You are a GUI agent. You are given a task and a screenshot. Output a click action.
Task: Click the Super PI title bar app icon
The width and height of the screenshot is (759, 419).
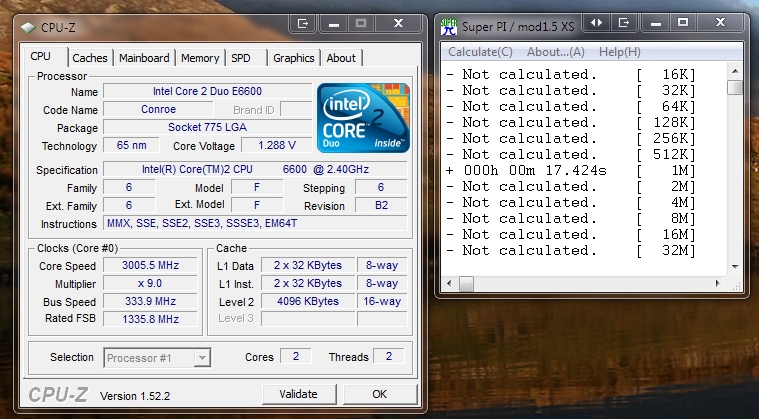pyautogui.click(x=449, y=27)
